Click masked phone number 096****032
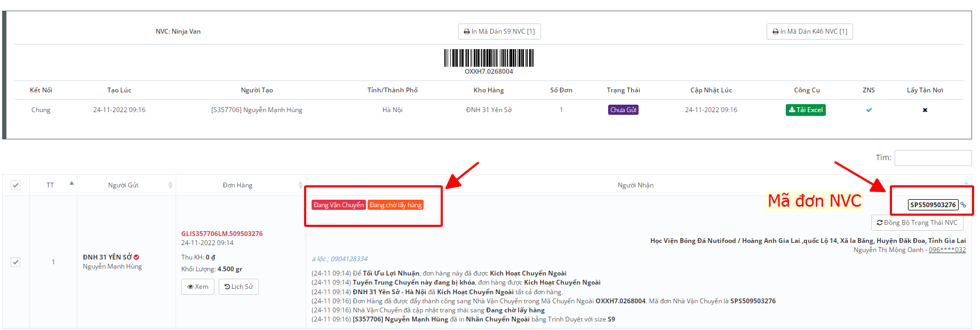This screenshot has height=330, width=980. (947, 250)
